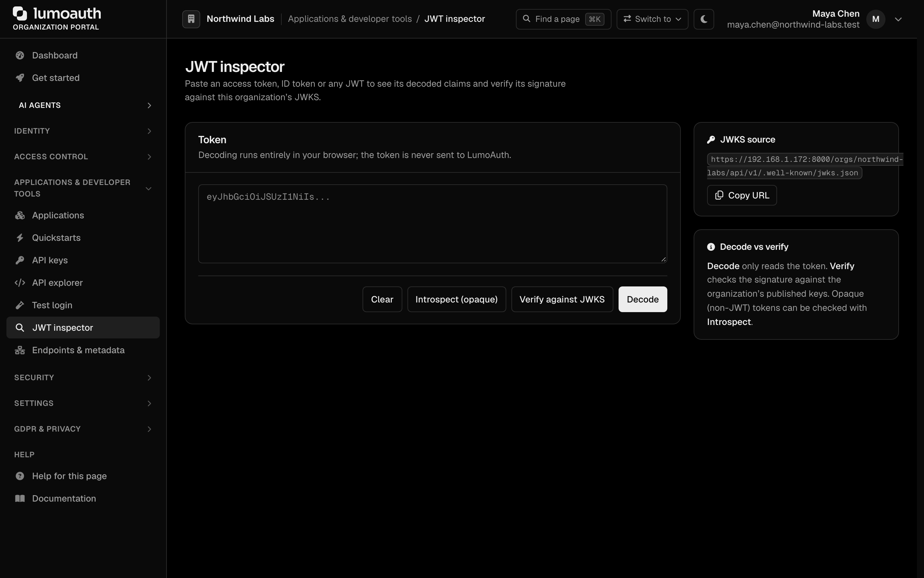This screenshot has height=578, width=924.
Task: Click Applications & developer tools breadcrumb
Action: 350,19
